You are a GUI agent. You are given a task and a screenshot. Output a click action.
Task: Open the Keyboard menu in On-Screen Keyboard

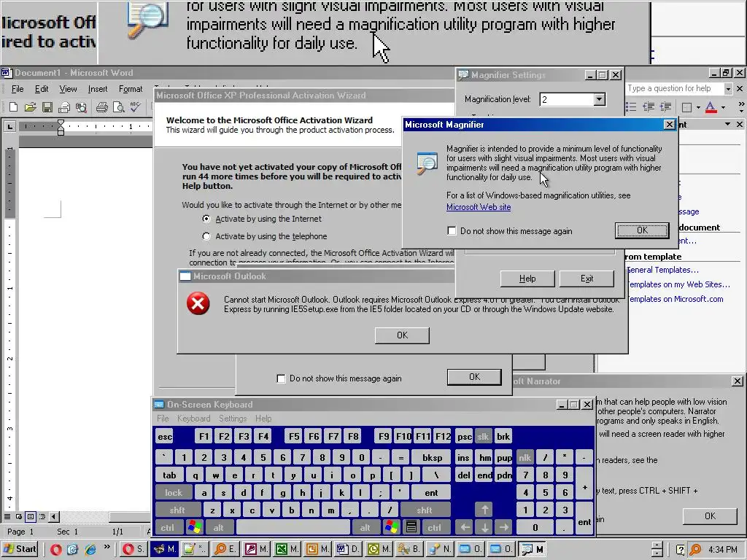(x=193, y=419)
